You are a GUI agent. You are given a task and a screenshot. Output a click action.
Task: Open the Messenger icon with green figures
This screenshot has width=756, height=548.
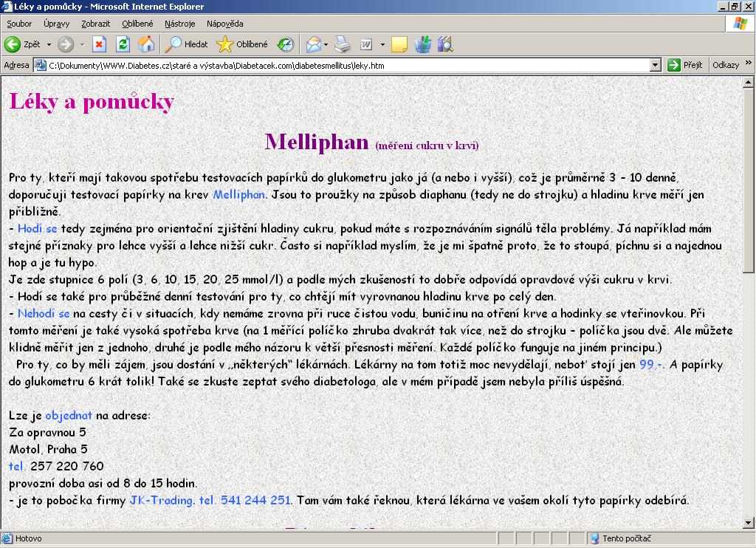point(423,44)
